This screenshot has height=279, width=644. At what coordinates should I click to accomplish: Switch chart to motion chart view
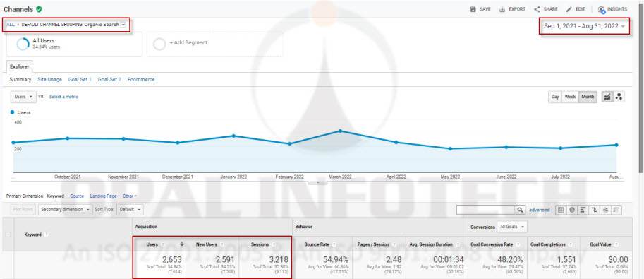[619, 97]
